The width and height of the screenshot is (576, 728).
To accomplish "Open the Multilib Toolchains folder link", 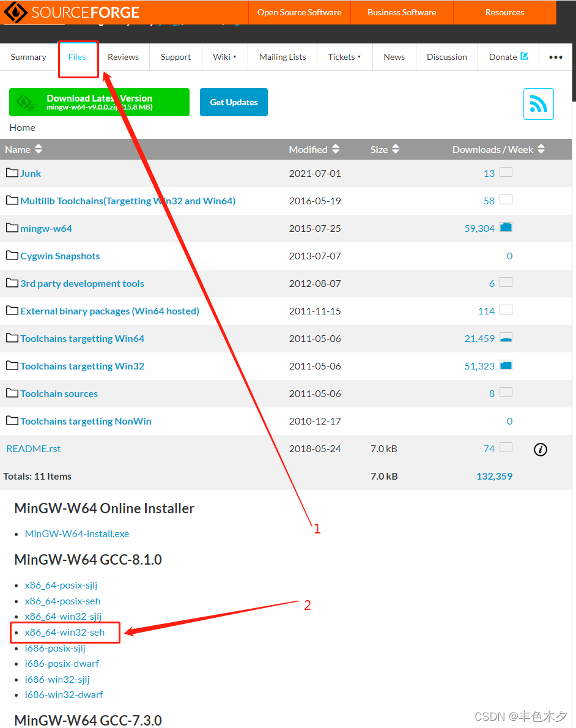I will click(x=128, y=201).
